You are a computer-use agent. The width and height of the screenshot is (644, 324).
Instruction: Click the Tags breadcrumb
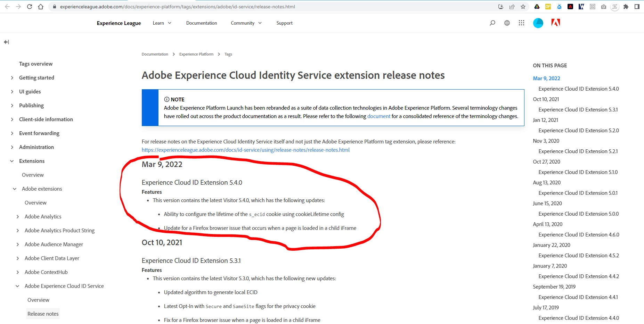click(228, 54)
